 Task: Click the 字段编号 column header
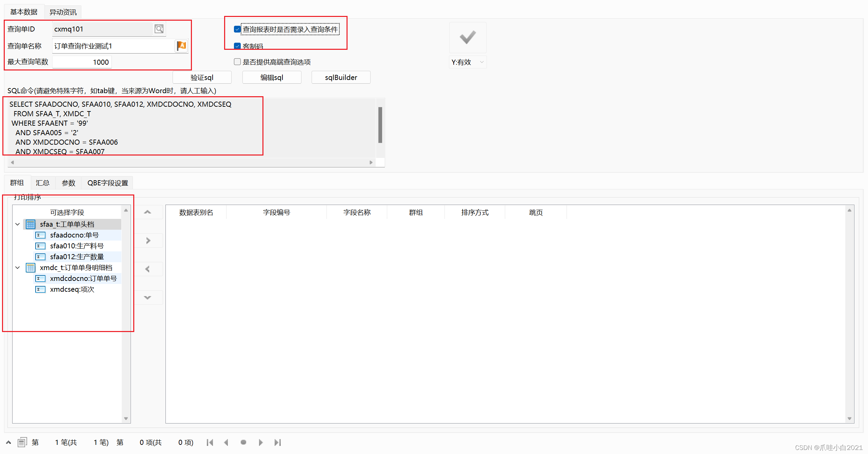pyautogui.click(x=277, y=212)
